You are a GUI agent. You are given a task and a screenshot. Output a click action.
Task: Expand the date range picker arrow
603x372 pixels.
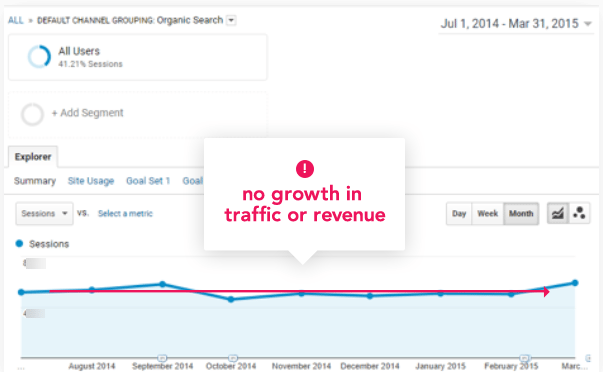(x=588, y=24)
